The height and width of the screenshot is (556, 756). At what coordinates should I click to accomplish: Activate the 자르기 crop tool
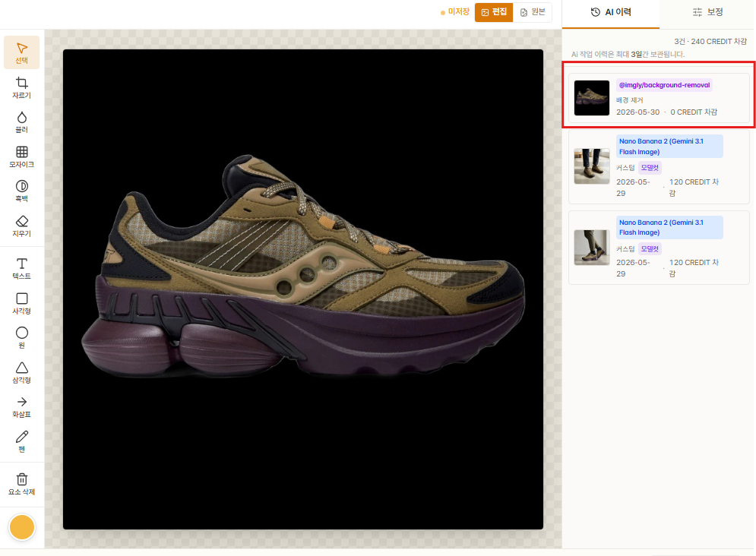(x=22, y=87)
